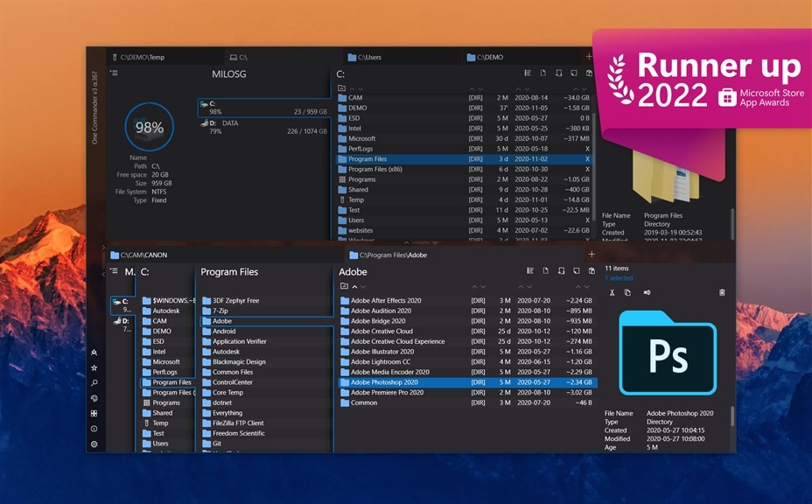Open favorites via the star sidebar icon

click(x=94, y=368)
